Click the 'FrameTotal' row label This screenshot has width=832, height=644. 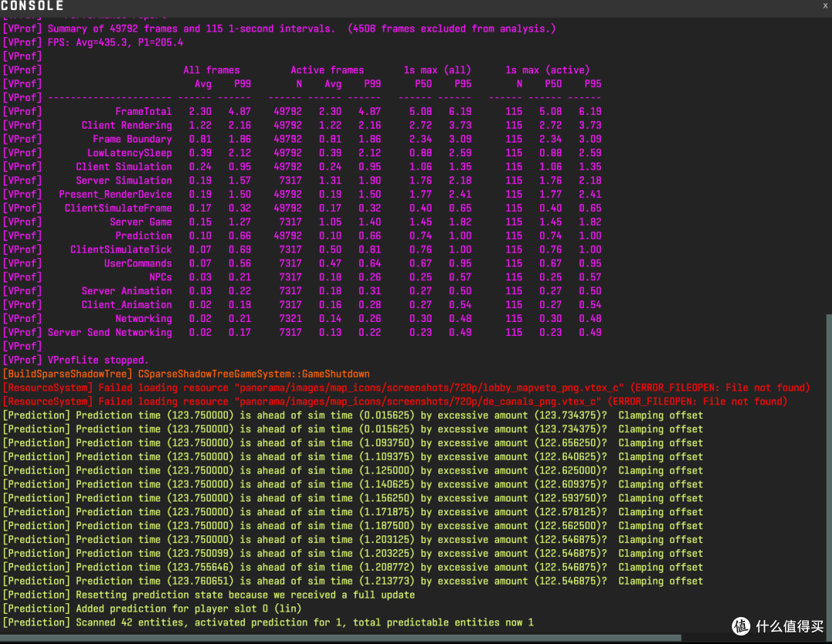[143, 112]
